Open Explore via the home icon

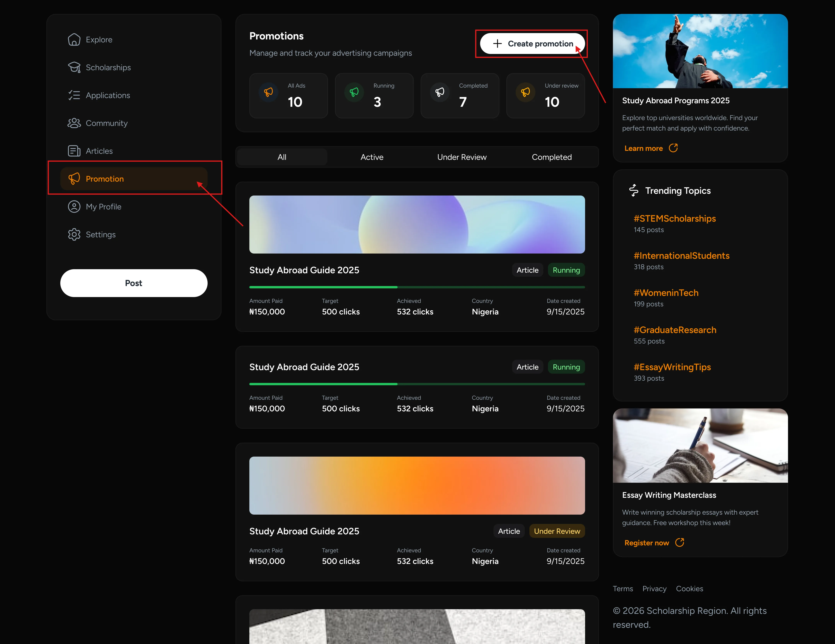[x=74, y=39]
